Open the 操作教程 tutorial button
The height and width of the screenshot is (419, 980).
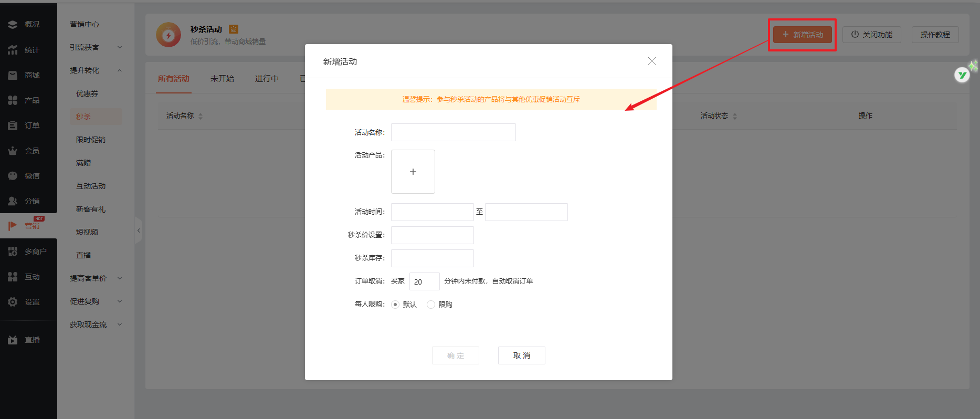pos(935,35)
